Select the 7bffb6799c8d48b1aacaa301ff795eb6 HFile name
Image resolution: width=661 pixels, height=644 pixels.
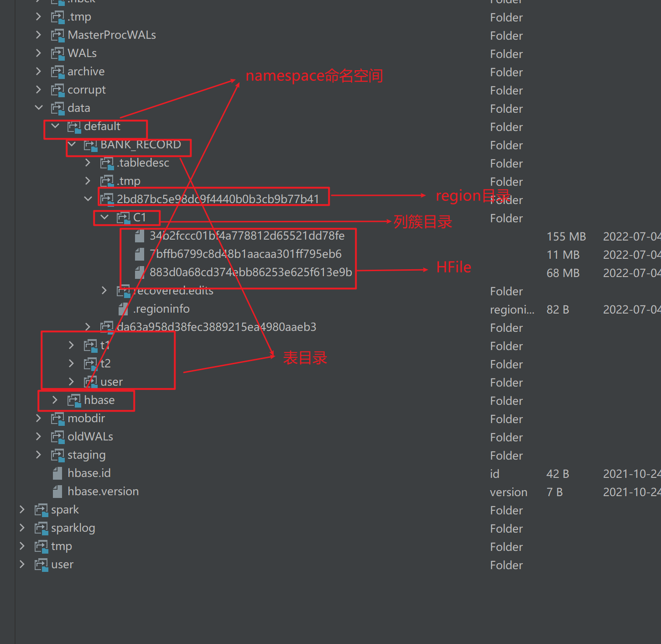(x=245, y=254)
